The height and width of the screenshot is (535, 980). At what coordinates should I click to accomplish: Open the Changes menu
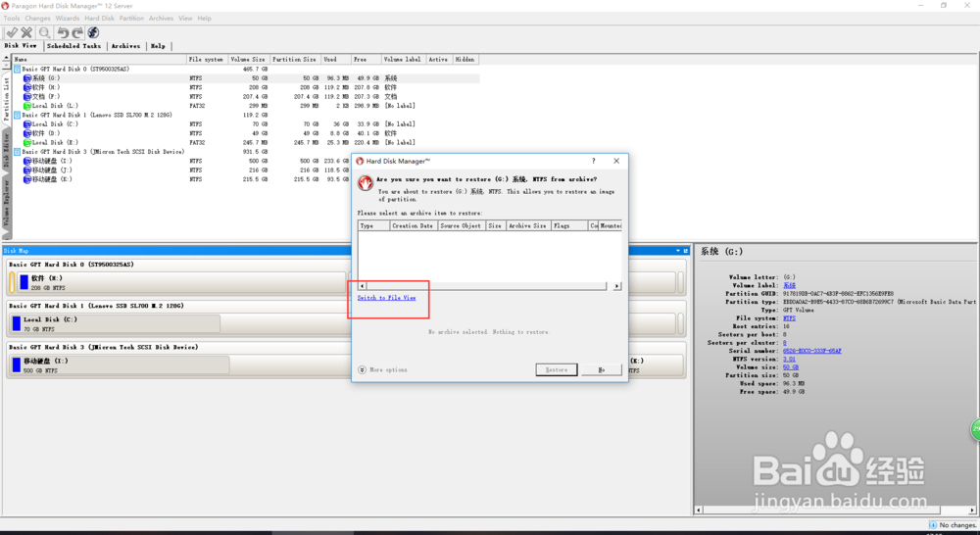tap(37, 18)
